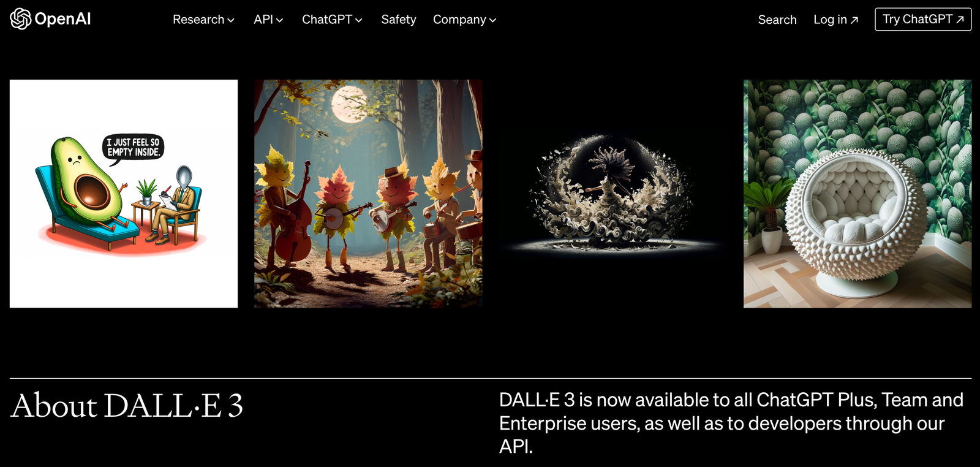
Task: Open the avocado therapy cartoon image
Action: pos(124,194)
